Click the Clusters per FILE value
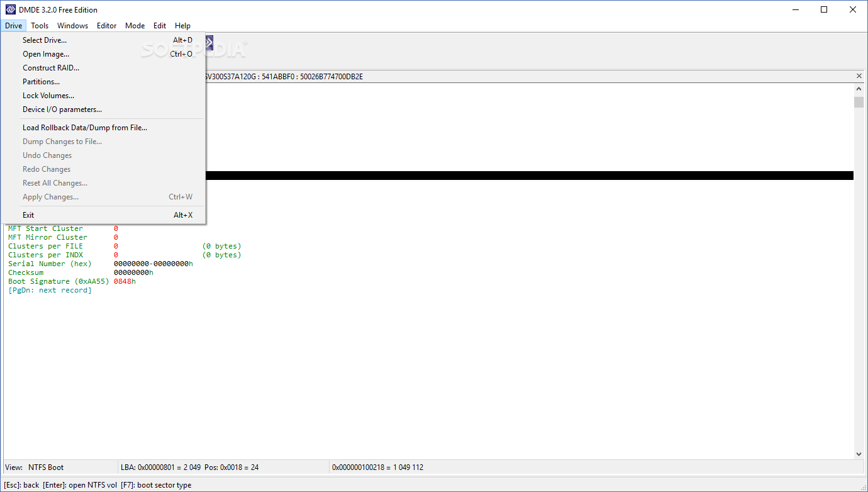Screen dimensions: 868x492 (116, 246)
